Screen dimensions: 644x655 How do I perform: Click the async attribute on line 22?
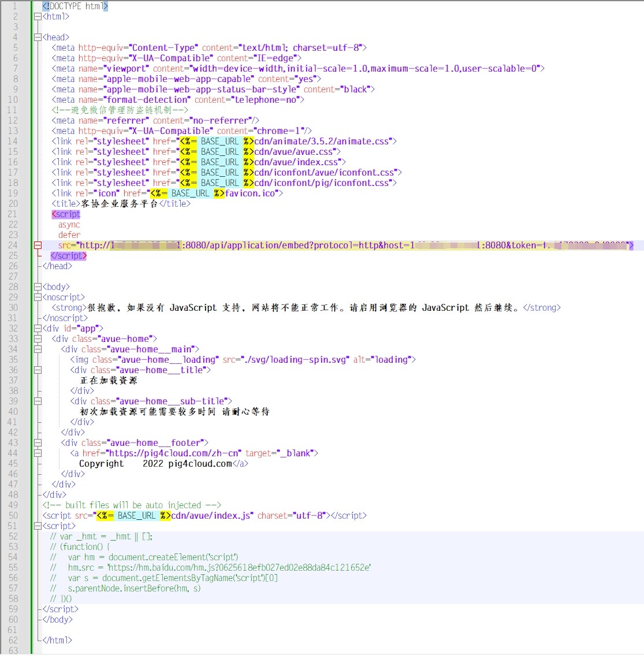(69, 225)
